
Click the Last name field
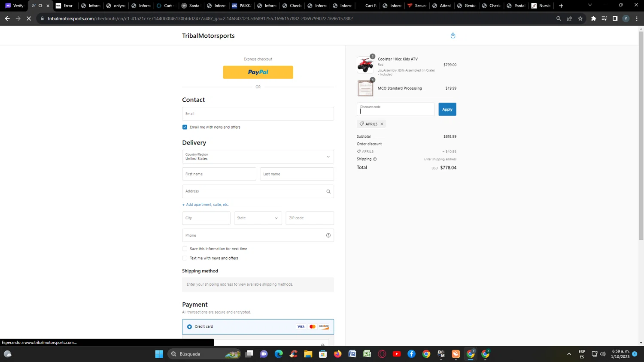point(297,174)
